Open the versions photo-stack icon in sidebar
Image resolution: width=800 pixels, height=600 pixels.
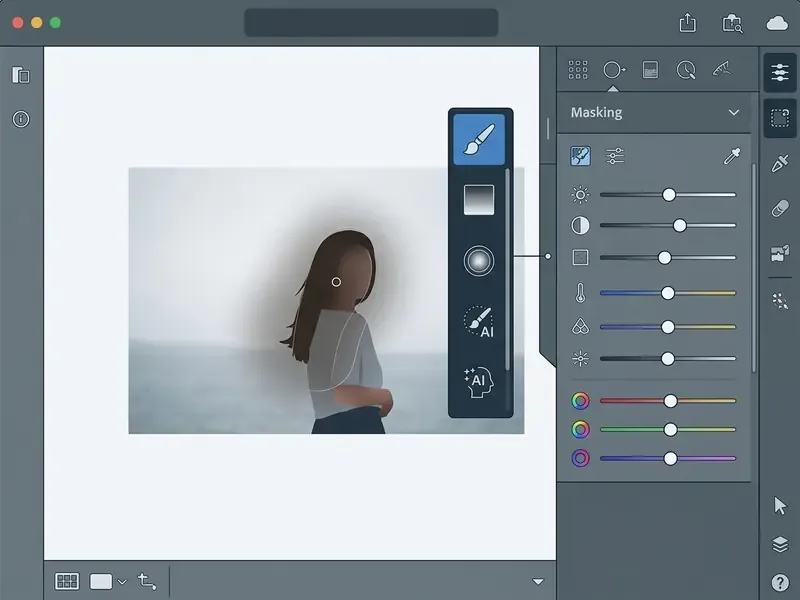780,253
